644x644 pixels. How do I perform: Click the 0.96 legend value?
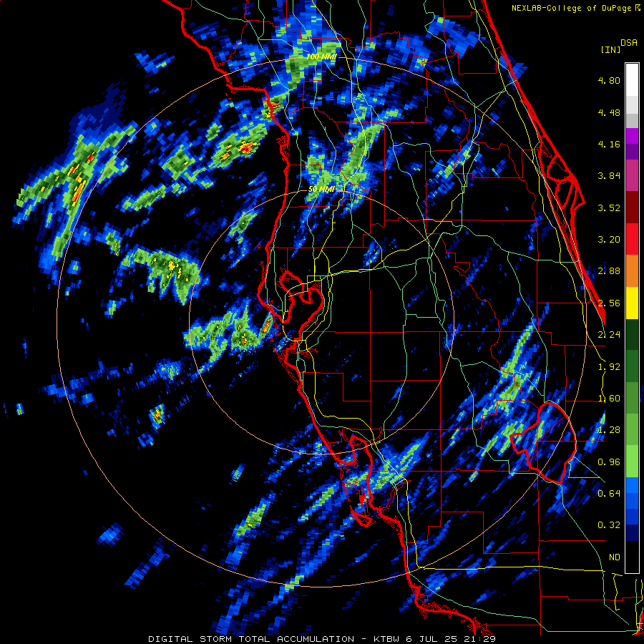click(x=609, y=462)
